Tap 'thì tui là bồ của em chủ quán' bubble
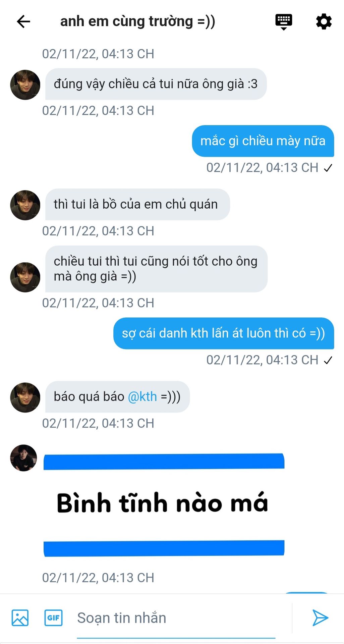The height and width of the screenshot is (644, 344). pyautogui.click(x=137, y=204)
